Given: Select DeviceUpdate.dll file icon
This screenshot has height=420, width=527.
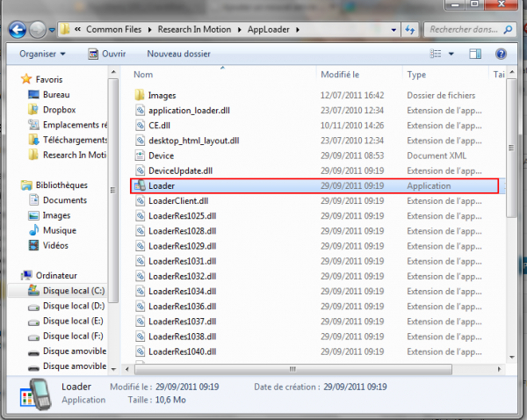Looking at the screenshot, I should click(140, 170).
